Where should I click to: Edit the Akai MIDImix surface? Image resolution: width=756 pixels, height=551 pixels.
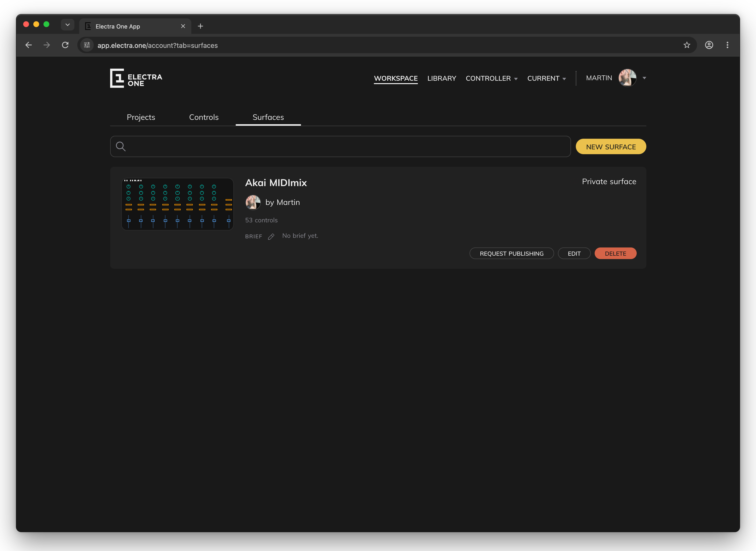pos(574,254)
